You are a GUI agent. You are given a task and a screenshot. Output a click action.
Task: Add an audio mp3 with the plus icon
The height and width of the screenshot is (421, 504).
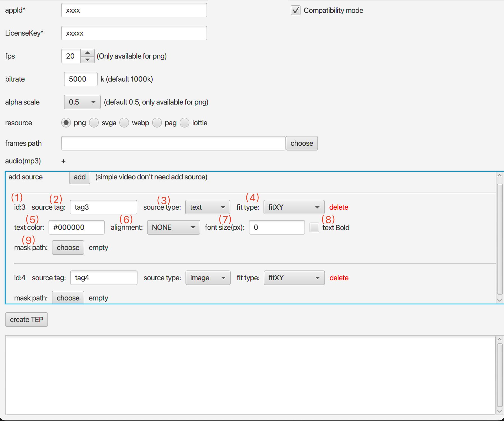click(x=64, y=161)
